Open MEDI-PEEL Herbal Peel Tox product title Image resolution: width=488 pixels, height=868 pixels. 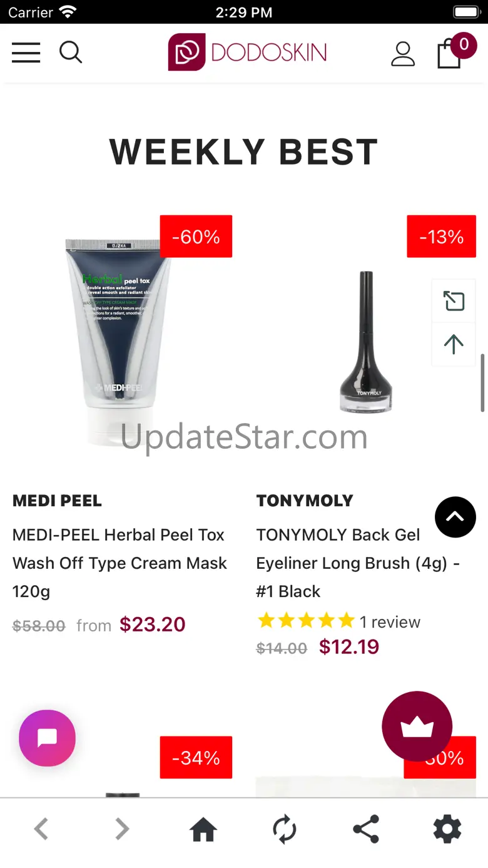pyautogui.click(x=119, y=563)
